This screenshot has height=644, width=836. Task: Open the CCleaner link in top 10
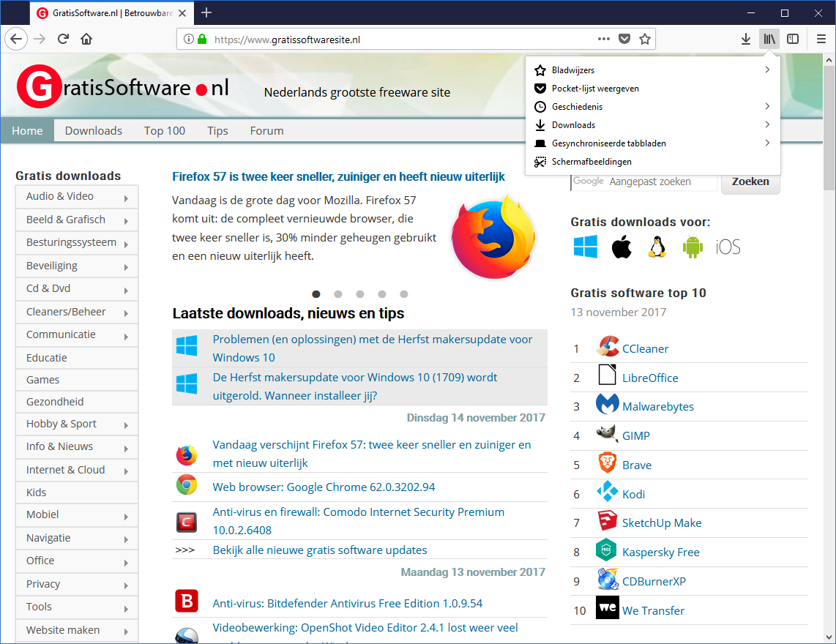[x=645, y=348]
